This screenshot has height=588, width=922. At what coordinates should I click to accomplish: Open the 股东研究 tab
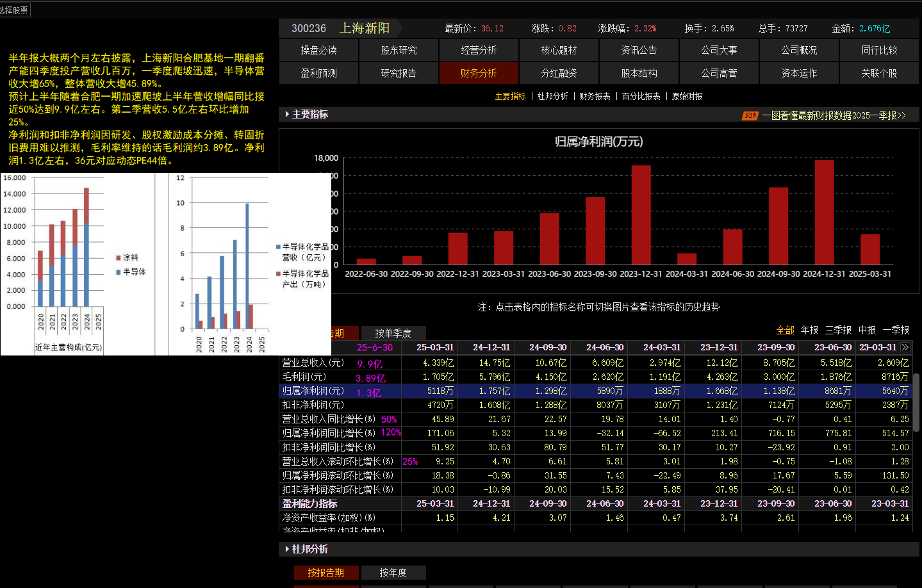[x=399, y=50]
